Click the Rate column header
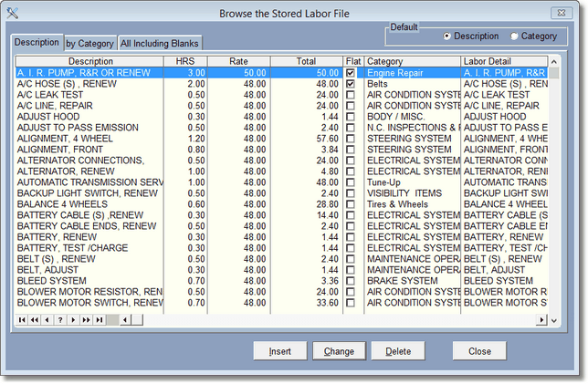 pyautogui.click(x=239, y=61)
